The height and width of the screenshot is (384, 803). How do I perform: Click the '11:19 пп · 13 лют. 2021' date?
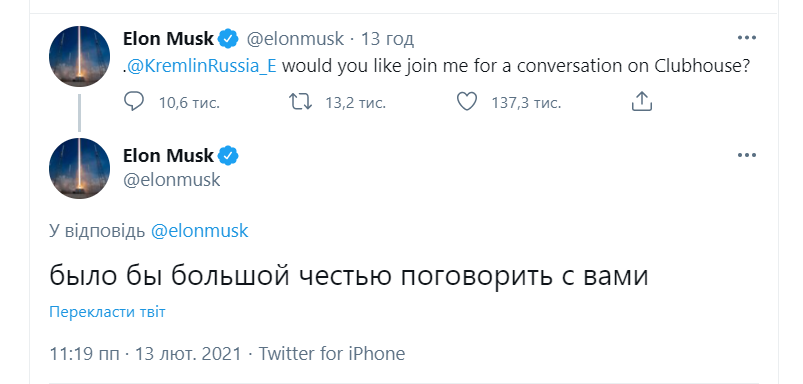(x=145, y=353)
